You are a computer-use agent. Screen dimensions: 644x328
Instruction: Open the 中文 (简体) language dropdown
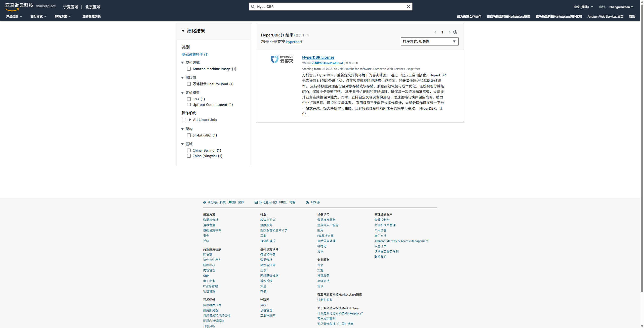(x=583, y=7)
